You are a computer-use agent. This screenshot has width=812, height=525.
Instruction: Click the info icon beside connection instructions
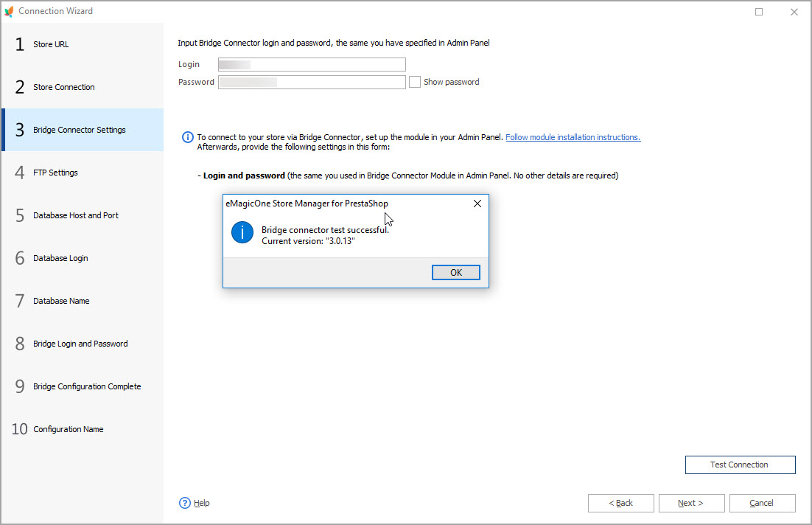187,137
